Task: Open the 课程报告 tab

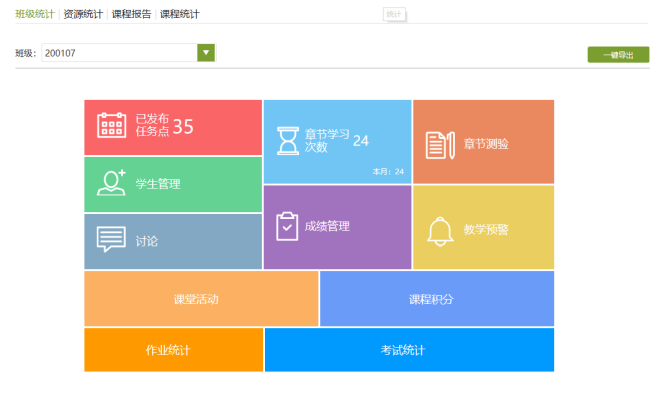Action: point(131,14)
